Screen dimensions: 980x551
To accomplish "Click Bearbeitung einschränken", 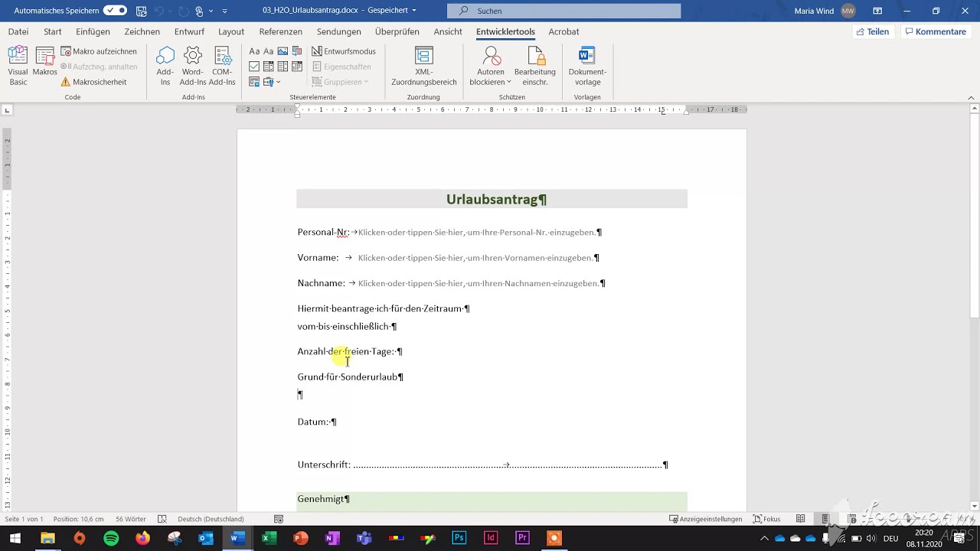I will tap(535, 66).
